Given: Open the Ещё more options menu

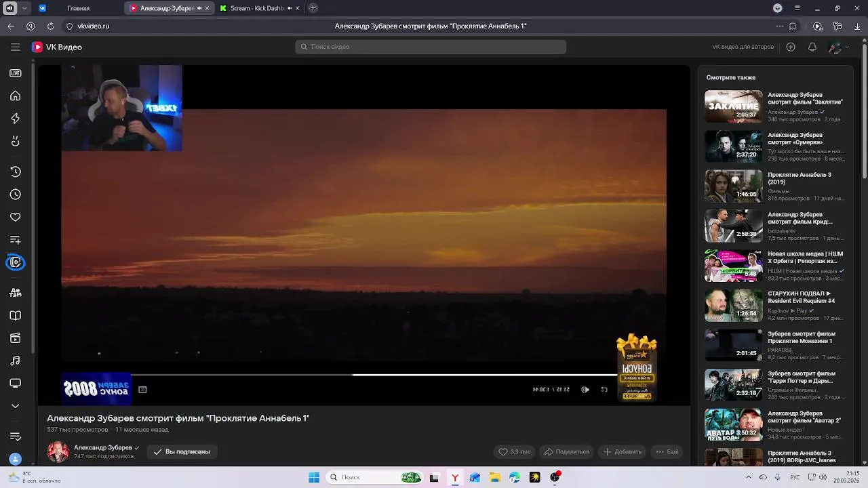Looking at the screenshot, I should 667,451.
